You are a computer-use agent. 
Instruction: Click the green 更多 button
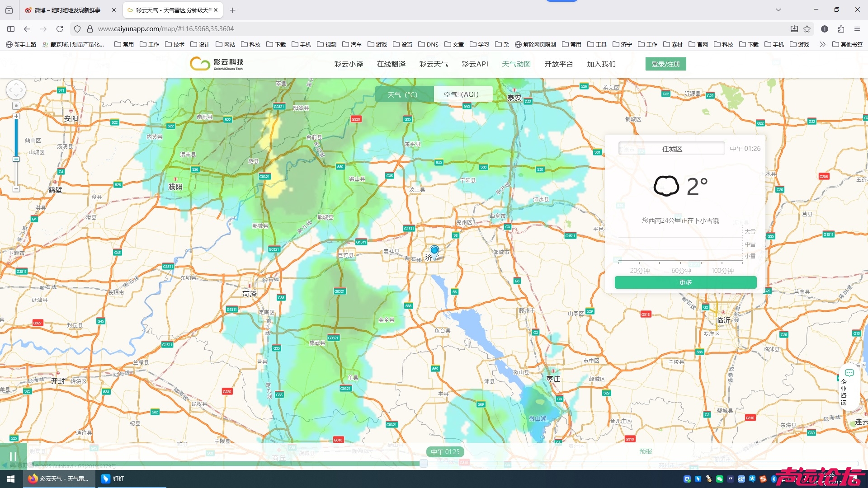[685, 282]
